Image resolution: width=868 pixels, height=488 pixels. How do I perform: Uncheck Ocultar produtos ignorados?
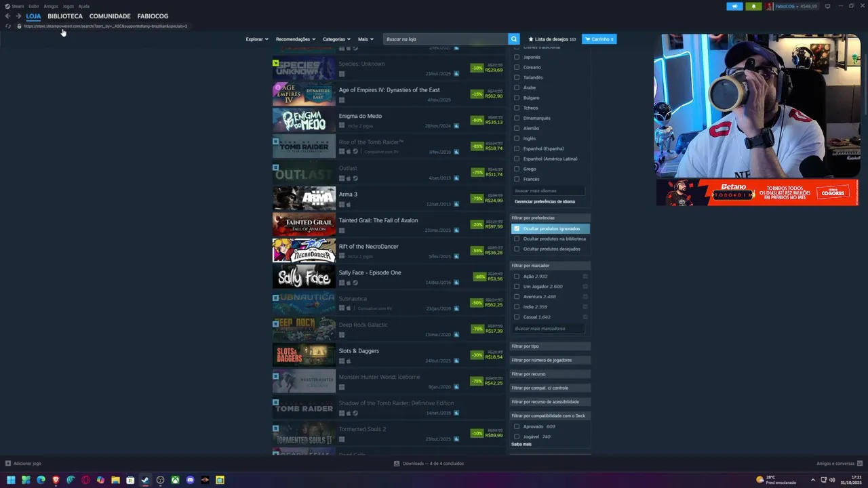517,228
